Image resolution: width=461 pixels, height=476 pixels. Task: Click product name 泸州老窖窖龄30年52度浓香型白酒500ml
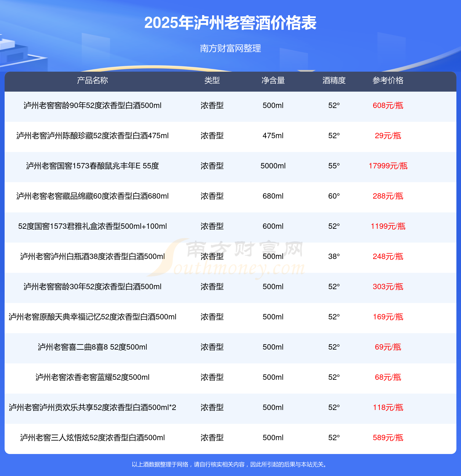92,287
